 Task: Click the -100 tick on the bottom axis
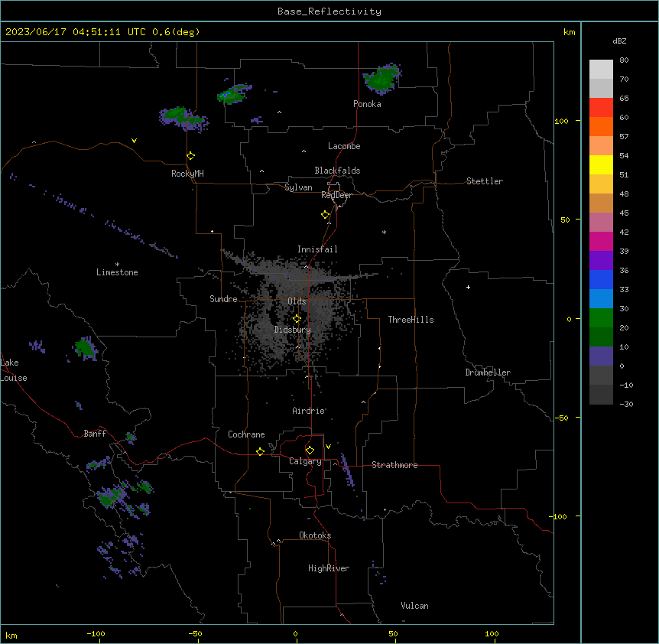(x=96, y=633)
